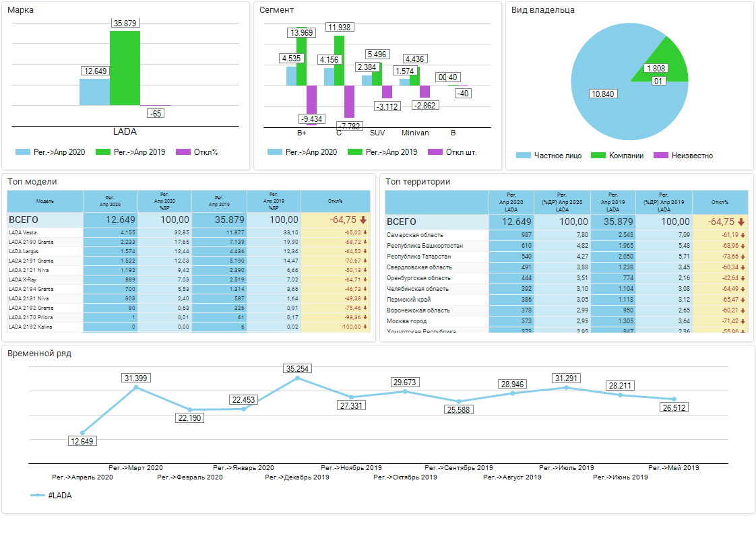Select the Воронежская область territory row

[x=567, y=310]
